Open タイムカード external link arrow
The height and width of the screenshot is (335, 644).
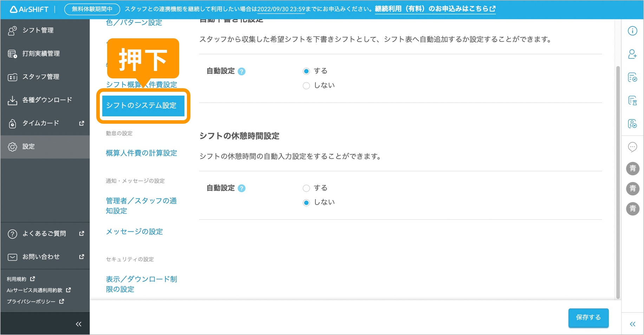81,123
